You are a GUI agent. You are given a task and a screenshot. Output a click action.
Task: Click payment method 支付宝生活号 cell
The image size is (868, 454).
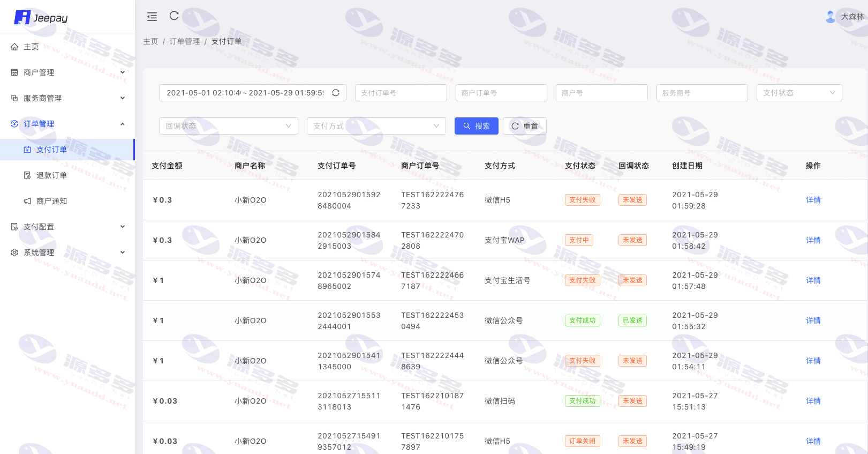tap(508, 280)
